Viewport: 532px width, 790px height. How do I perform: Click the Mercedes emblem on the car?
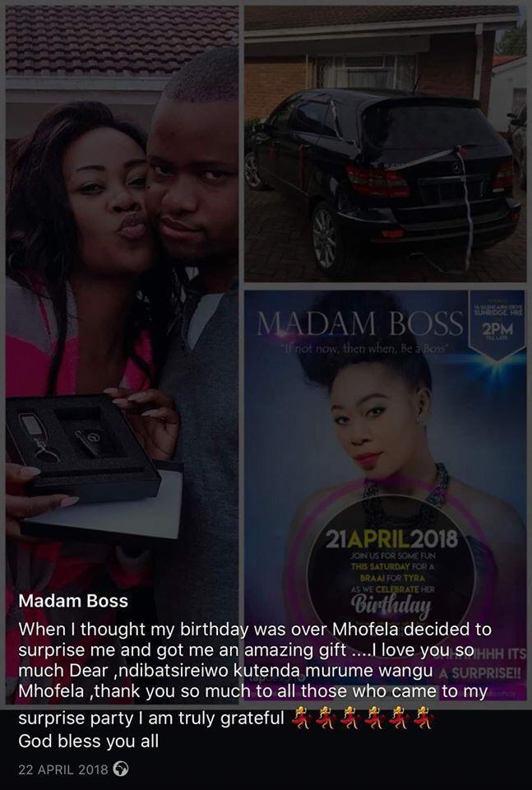tap(456, 169)
